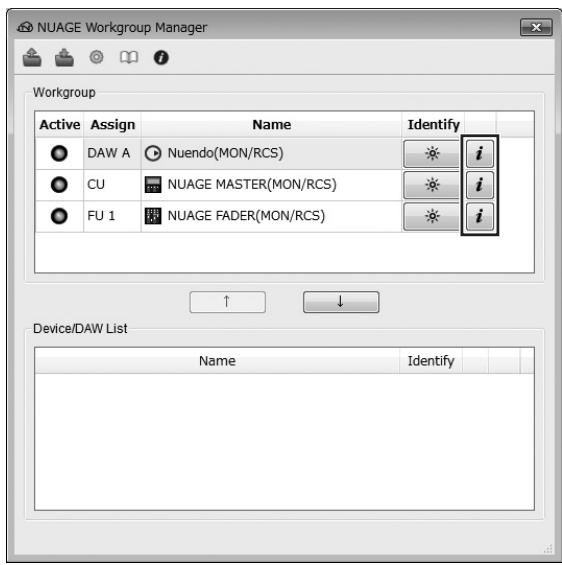
Task: Click the Device/DAW List Name column header
Action: click(217, 361)
